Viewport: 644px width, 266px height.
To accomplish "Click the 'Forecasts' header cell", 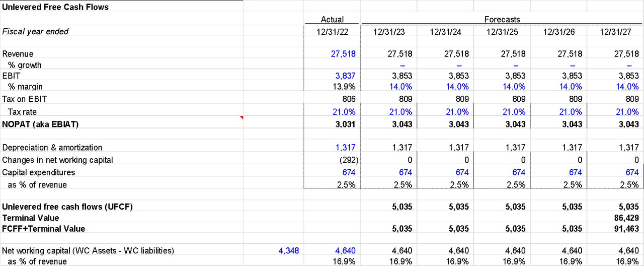I will (502, 20).
